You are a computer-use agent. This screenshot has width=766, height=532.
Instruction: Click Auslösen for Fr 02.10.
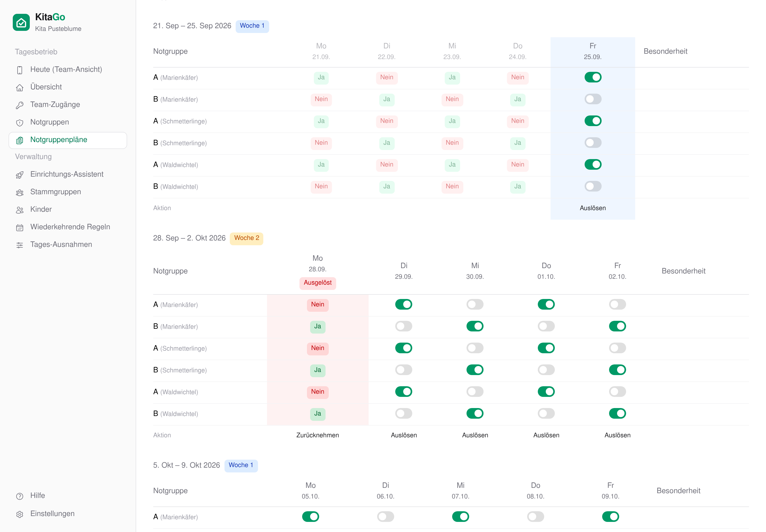pos(617,435)
